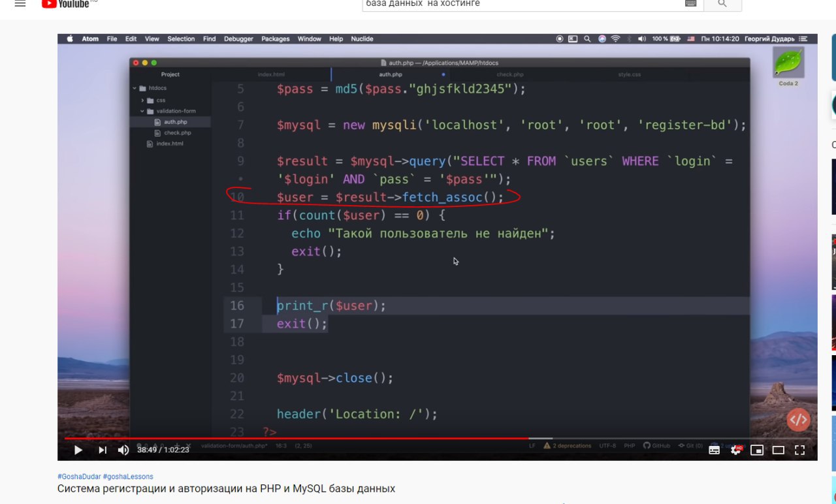Click the macOS volume icon in menu bar
Screen dimensions: 836x504
(x=642, y=39)
